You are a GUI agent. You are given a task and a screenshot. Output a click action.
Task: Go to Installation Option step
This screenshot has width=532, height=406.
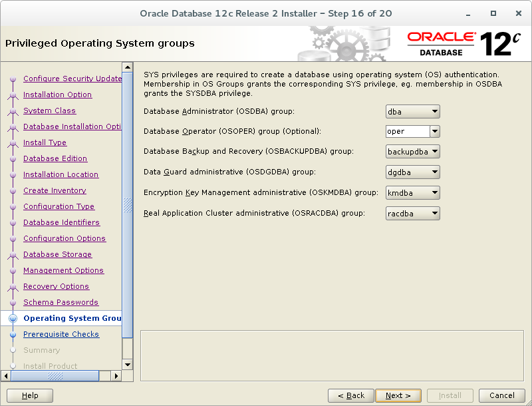tap(57, 95)
